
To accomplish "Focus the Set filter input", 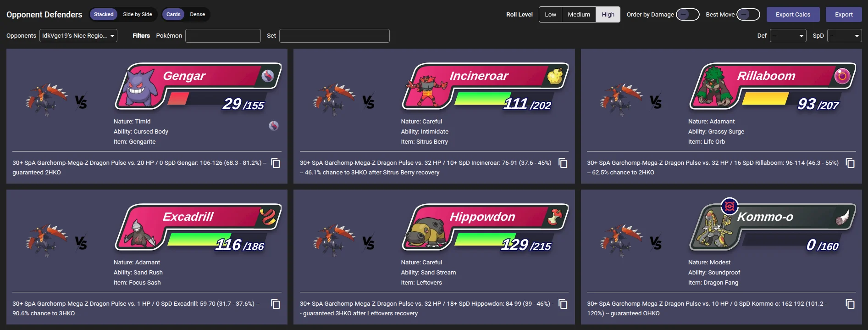I will click(x=334, y=35).
